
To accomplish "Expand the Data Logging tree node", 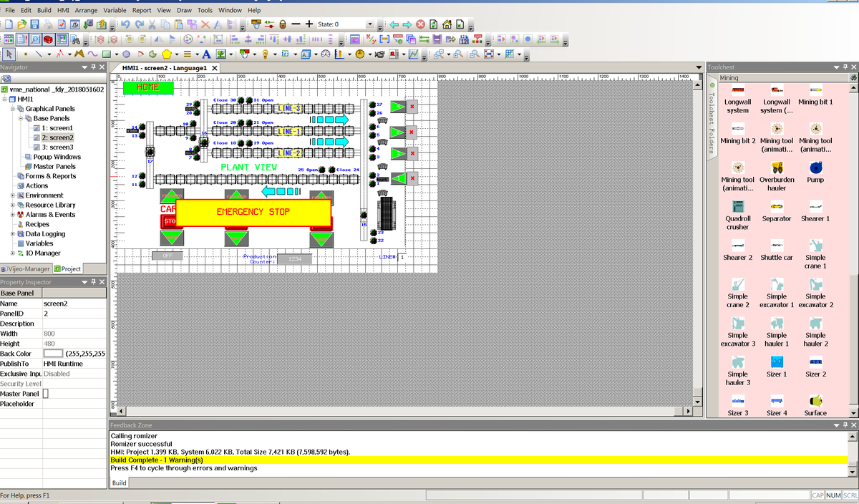I will pos(13,234).
